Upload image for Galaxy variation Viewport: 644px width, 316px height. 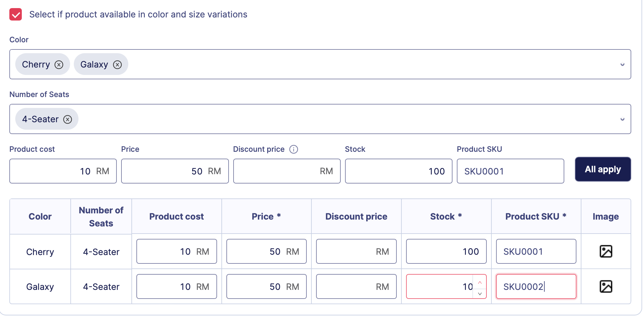coord(606,286)
